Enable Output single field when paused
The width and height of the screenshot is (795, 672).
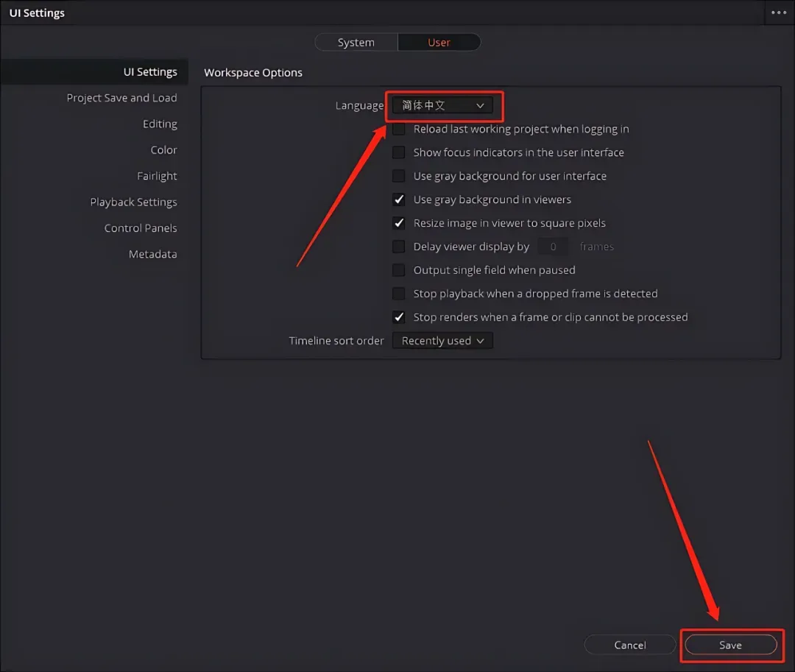click(x=399, y=270)
